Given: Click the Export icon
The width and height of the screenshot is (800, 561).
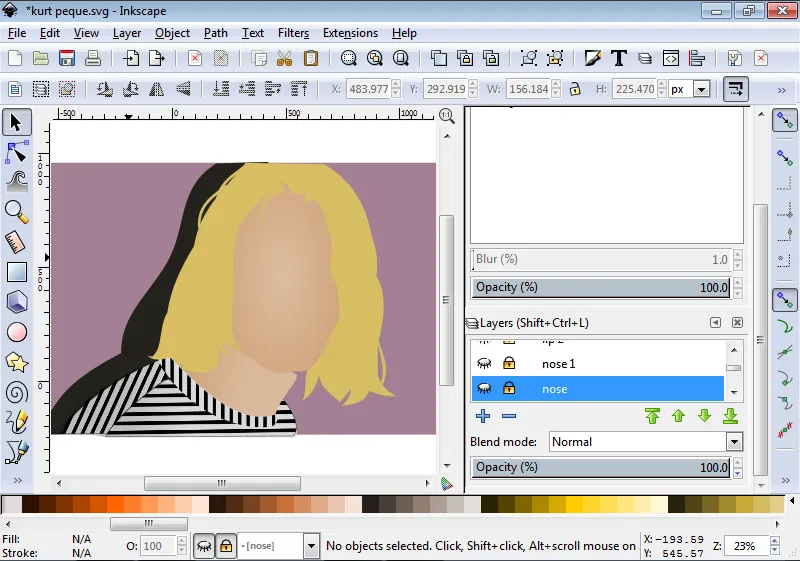Looking at the screenshot, I should click(x=157, y=58).
